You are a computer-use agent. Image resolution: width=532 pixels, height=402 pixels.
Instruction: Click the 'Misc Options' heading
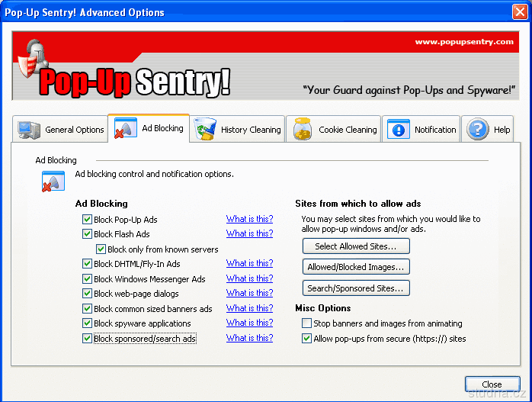point(323,308)
